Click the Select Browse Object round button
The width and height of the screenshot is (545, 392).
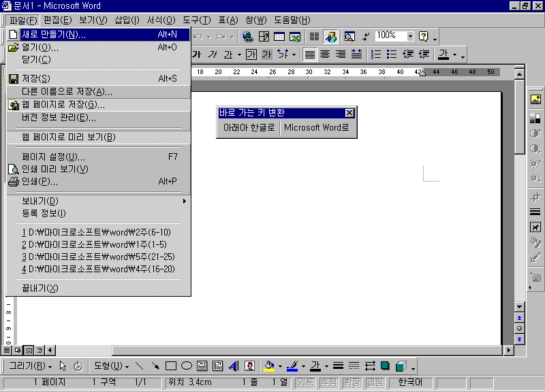(519, 329)
